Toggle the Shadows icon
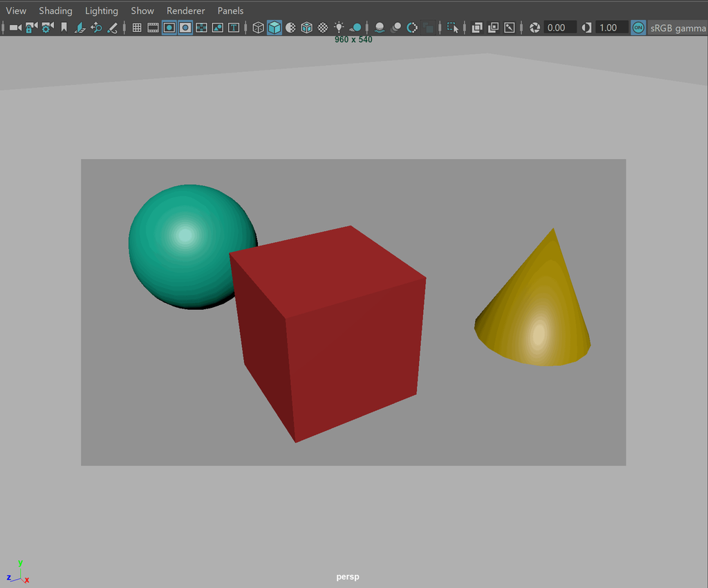Image resolution: width=708 pixels, height=588 pixels. [x=355, y=28]
